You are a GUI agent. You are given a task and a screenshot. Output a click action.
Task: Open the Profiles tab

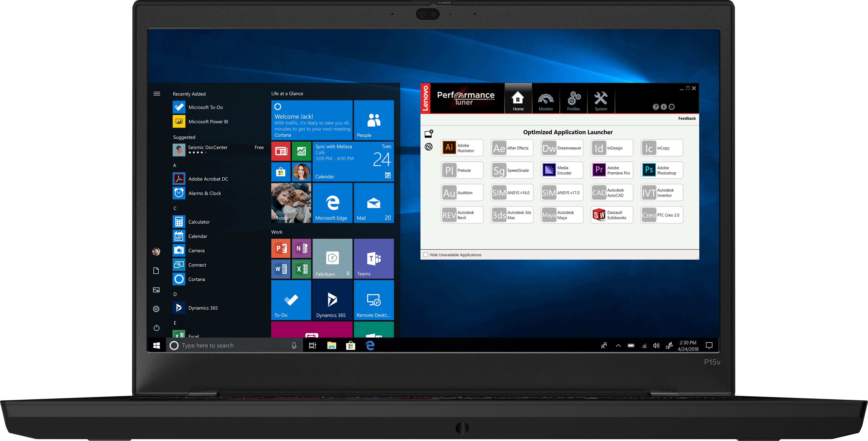click(x=574, y=98)
